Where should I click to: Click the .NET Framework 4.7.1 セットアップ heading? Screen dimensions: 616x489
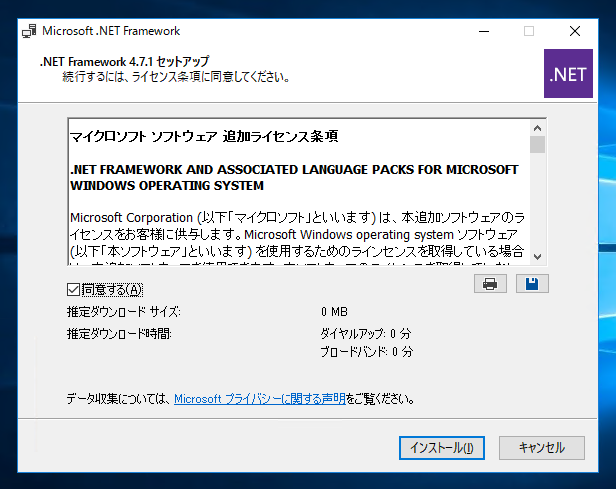click(x=125, y=62)
